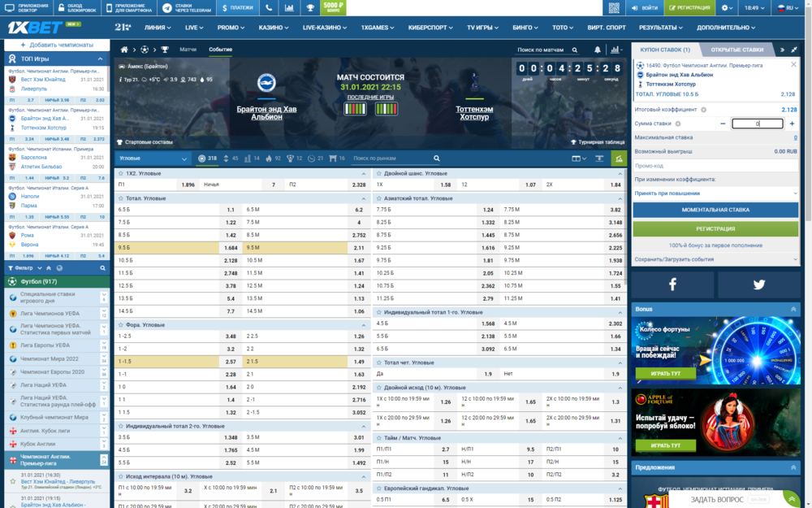This screenshot has width=812, height=508.
Task: Open the РЕЗУЛЬТАТЫ main menu
Action: point(661,28)
